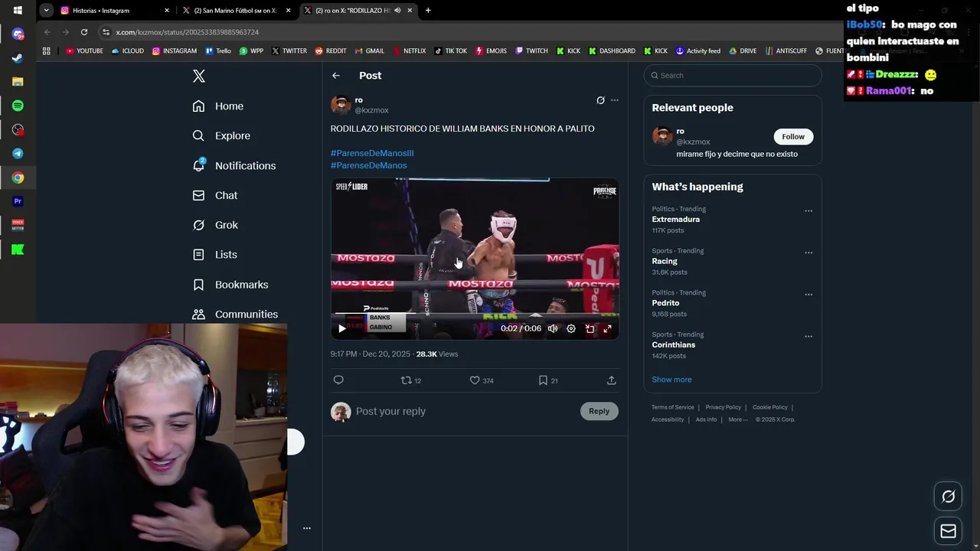The image size is (980, 551).
Task: Click the X search box
Action: point(733,75)
